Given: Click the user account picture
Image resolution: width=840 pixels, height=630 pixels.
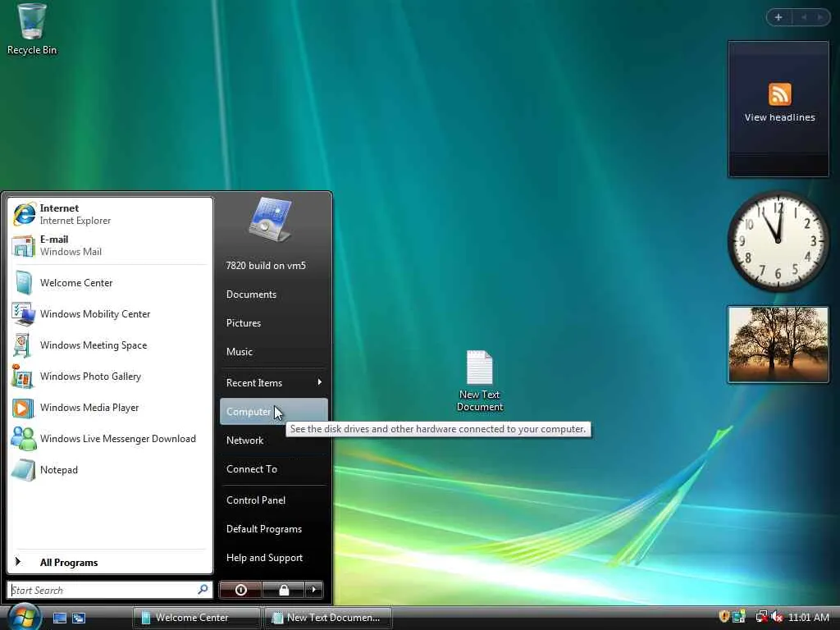Looking at the screenshot, I should point(271,220).
